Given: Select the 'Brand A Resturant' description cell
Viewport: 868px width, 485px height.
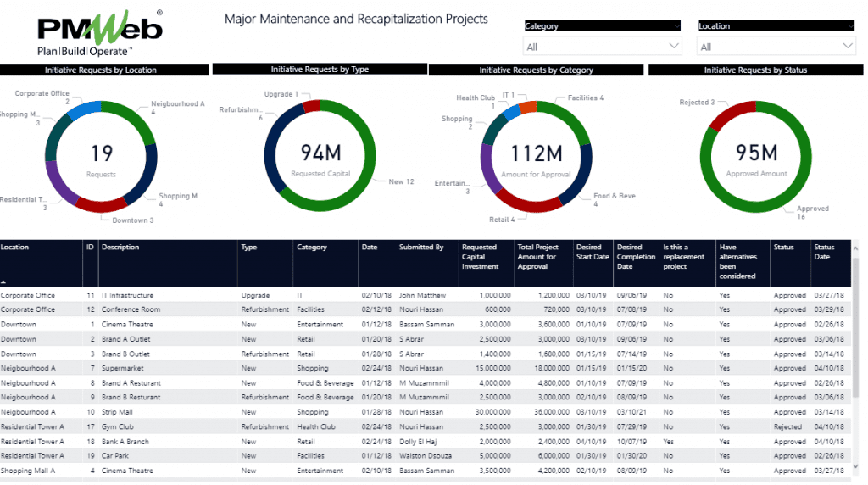Looking at the screenshot, I should [x=131, y=383].
